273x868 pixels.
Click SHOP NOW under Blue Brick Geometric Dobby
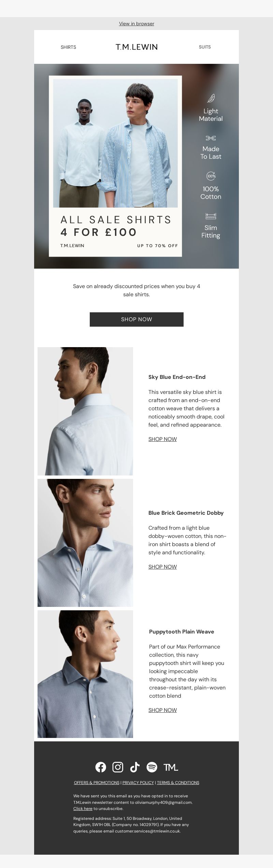click(162, 567)
